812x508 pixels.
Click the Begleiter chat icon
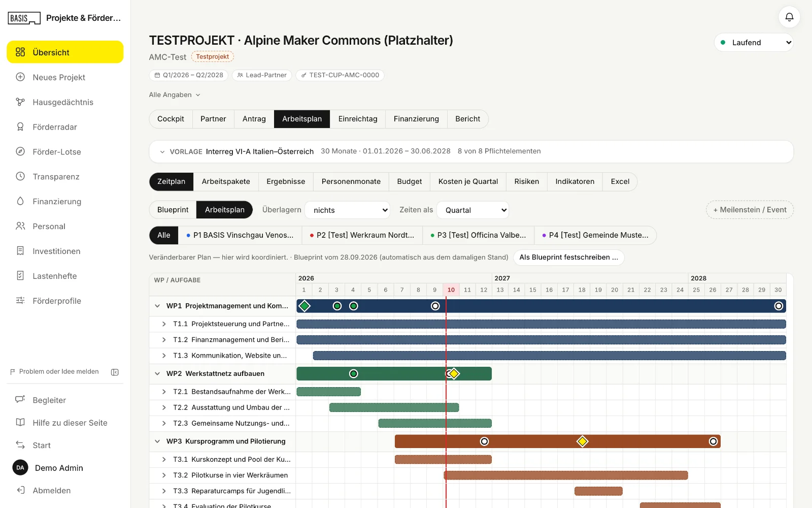tap(20, 400)
